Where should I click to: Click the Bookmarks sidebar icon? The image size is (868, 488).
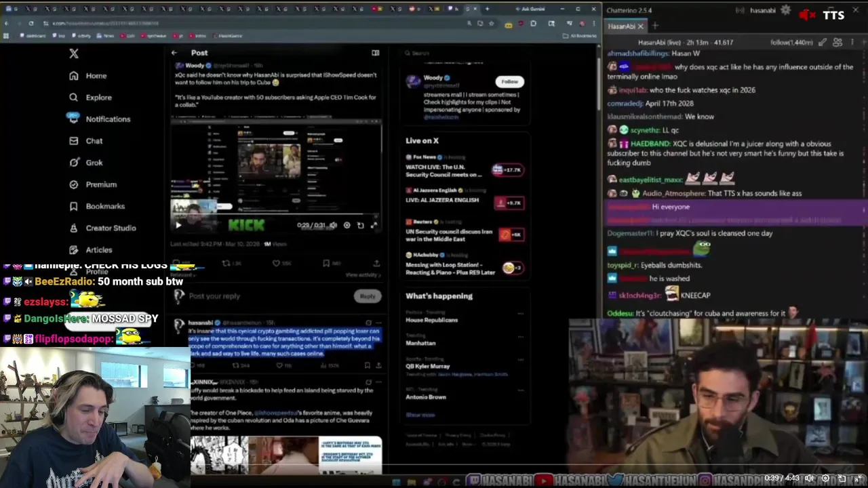[x=74, y=206]
